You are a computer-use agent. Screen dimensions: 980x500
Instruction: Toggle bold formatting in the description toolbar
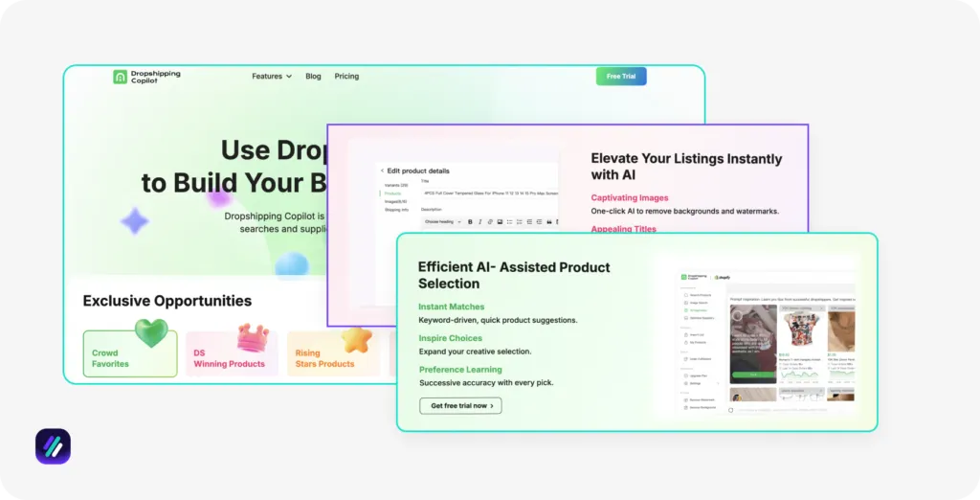click(x=470, y=221)
